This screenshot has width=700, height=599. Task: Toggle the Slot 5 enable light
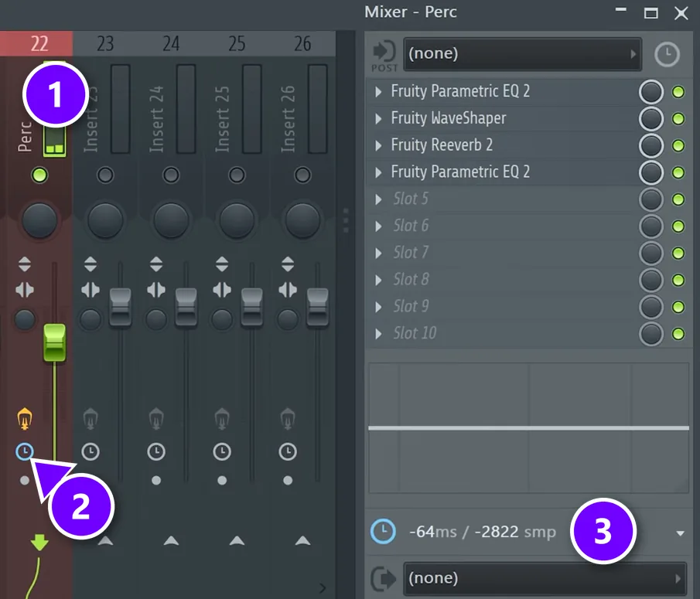tap(678, 199)
